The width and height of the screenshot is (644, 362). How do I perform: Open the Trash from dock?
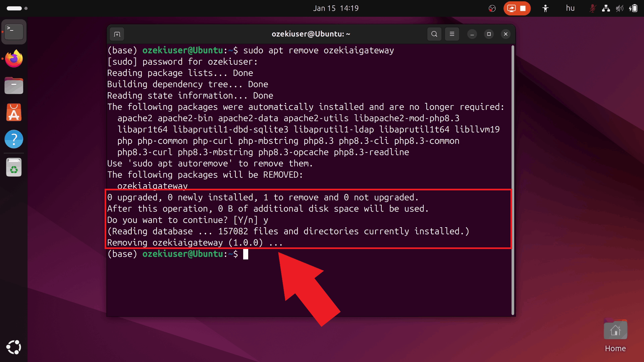click(x=14, y=167)
